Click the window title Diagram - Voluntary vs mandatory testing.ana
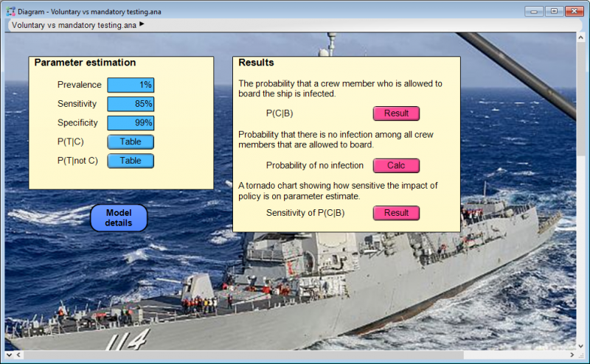This screenshot has width=590, height=364. click(89, 12)
